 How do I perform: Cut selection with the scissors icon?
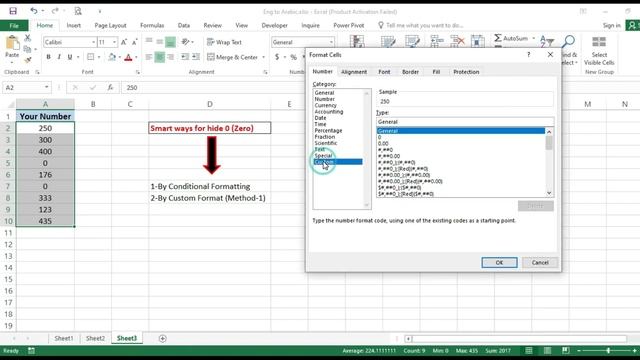click(27, 38)
